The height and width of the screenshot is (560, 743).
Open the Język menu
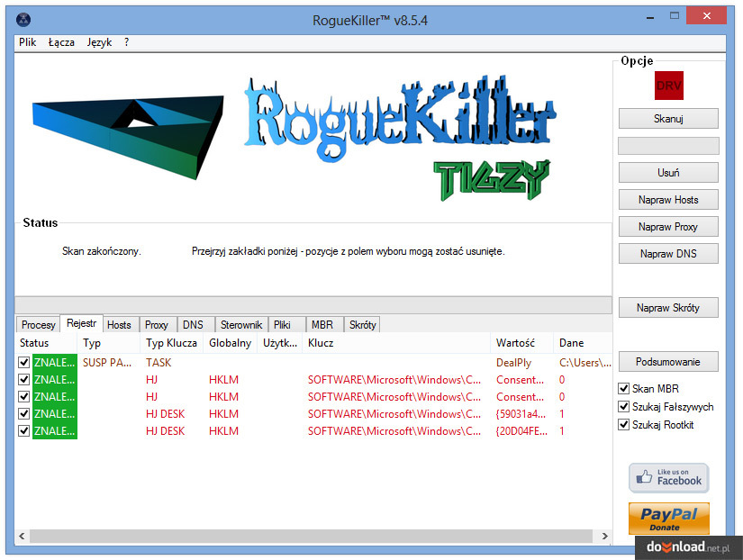coord(99,42)
